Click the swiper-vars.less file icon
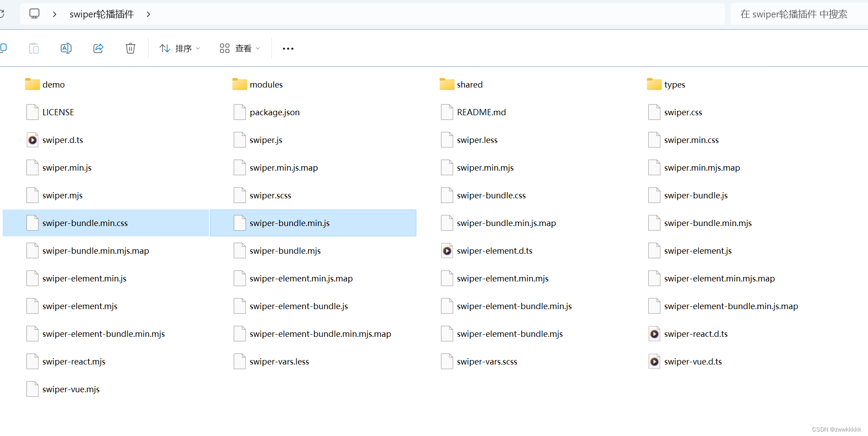Viewport: 868px width, 436px height. pyautogui.click(x=239, y=361)
